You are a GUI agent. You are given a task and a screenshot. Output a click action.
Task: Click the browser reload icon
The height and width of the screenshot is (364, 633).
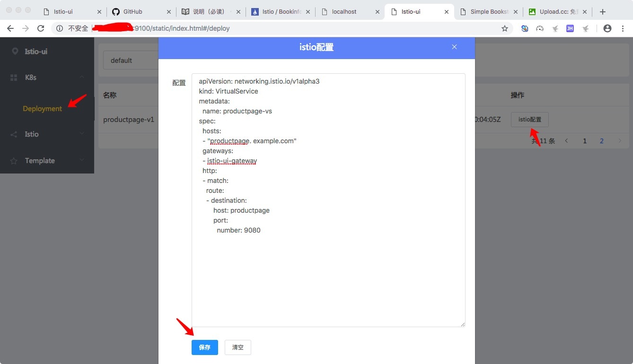41,28
